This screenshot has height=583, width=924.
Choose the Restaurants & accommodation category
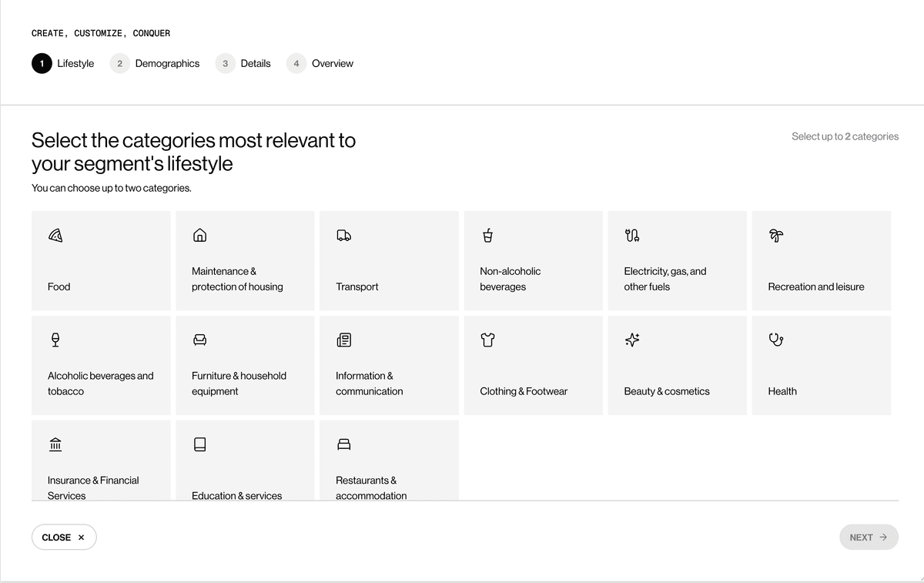[389, 461]
